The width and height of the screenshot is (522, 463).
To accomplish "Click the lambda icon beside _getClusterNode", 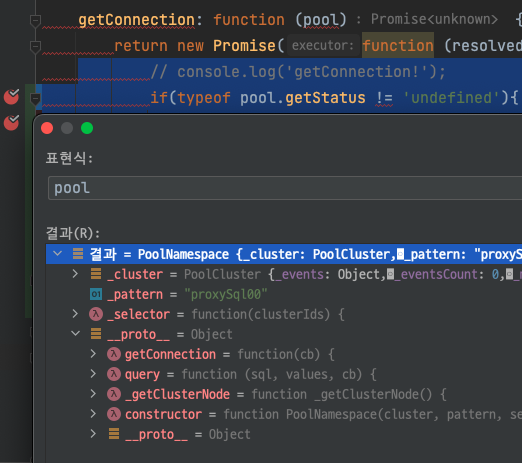I will (114, 394).
